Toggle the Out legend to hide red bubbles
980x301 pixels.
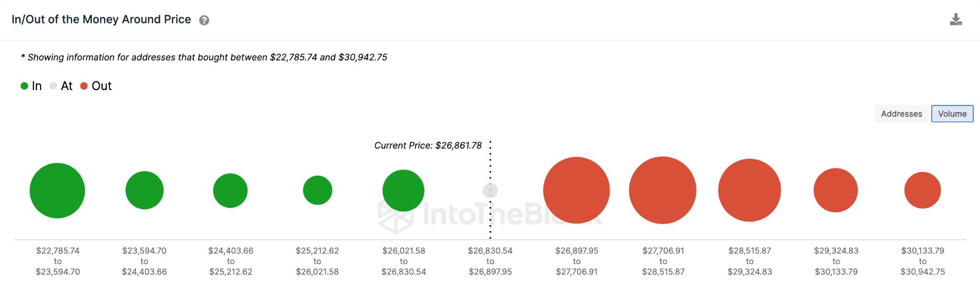pyautogui.click(x=96, y=86)
